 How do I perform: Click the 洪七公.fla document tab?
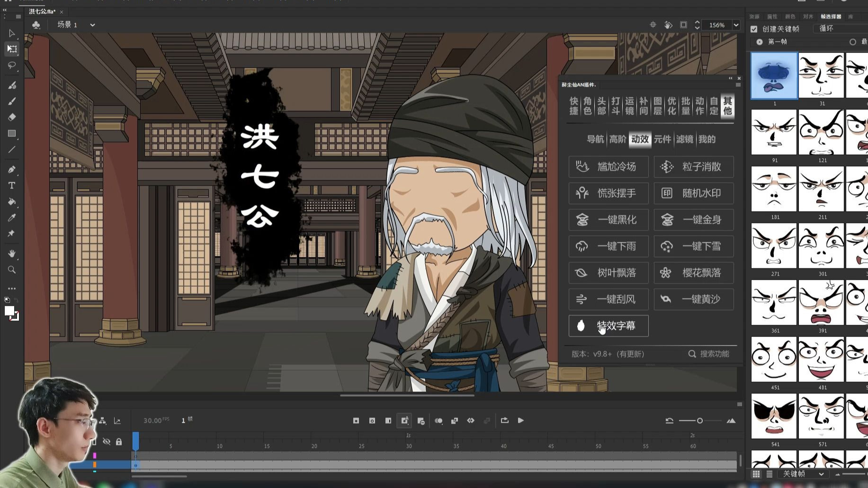[x=42, y=11]
